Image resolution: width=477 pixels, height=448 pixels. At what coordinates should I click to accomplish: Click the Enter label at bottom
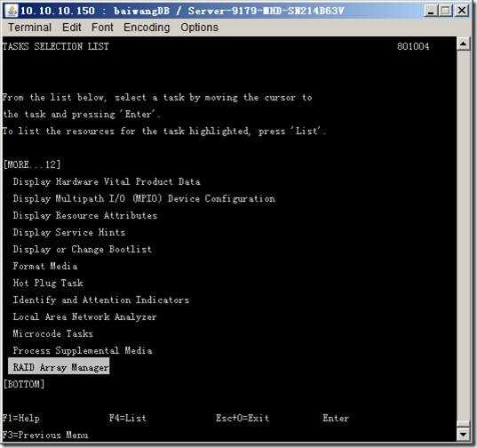pos(336,418)
